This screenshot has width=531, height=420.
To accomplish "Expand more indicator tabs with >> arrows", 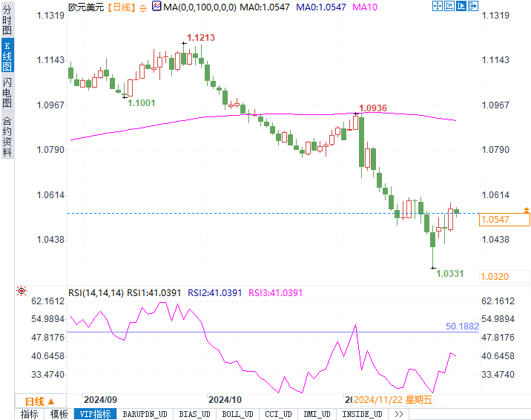I will [398, 414].
